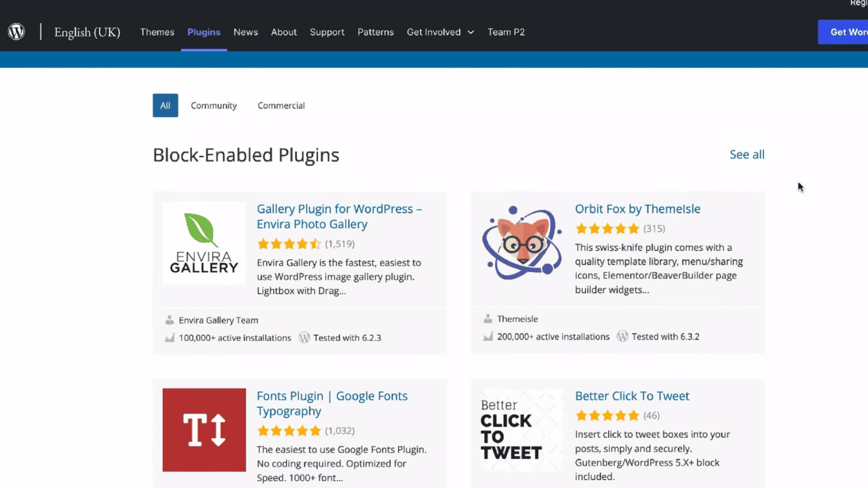Open the Orbit Fox by Themeisle title

coord(637,209)
